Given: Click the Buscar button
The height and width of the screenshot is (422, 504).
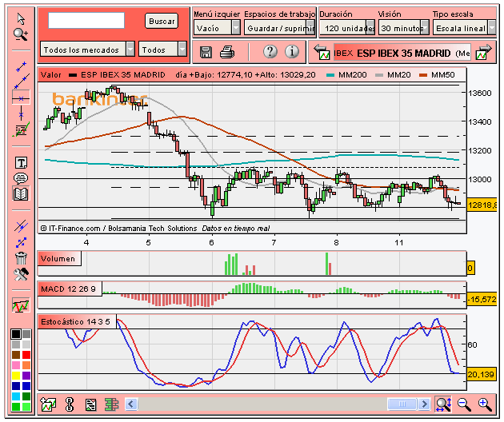Looking at the screenshot, I should click(x=162, y=22).
